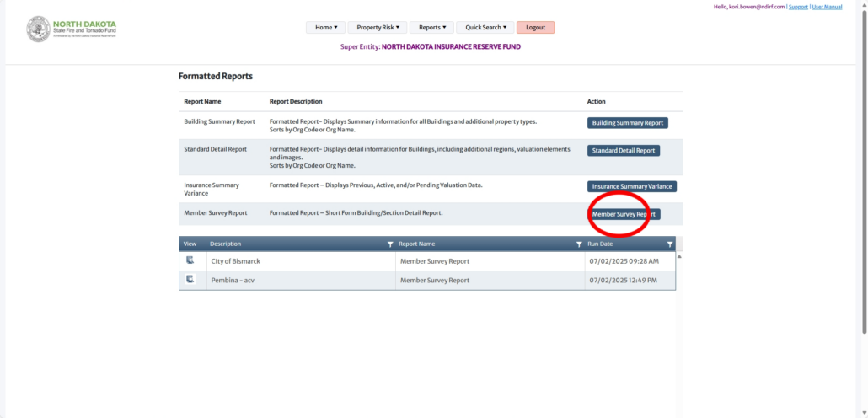
Task: Sort by the Run Date column header
Action: 600,244
